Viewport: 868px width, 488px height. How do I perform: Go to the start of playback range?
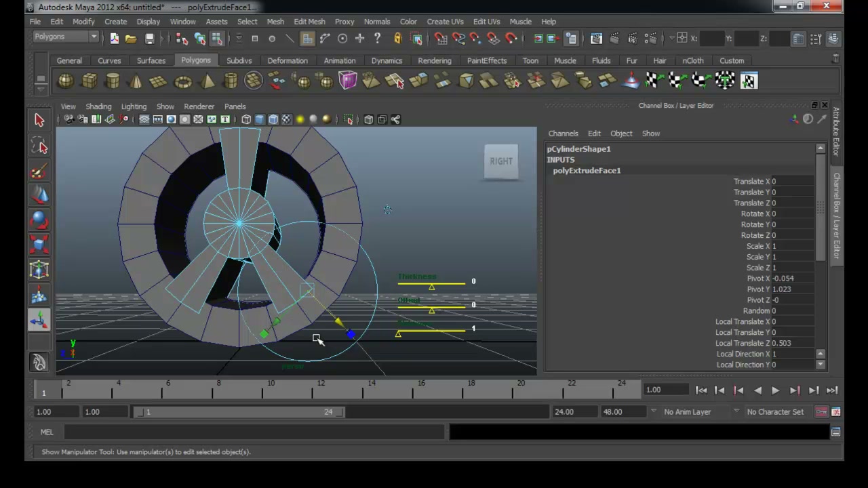(x=701, y=390)
